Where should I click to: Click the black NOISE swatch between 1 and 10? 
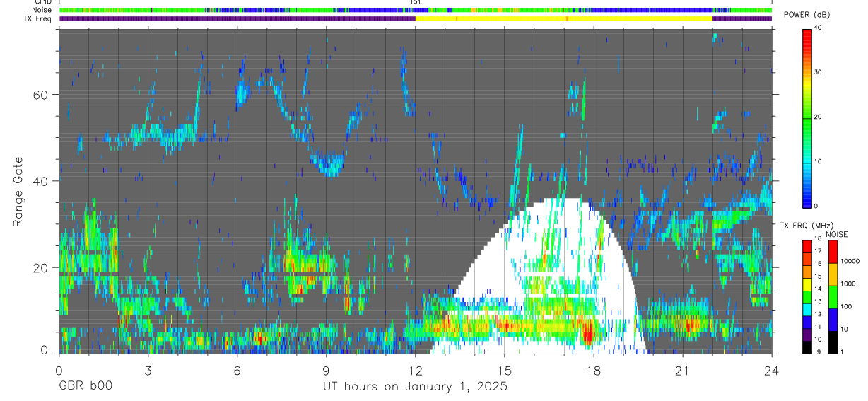coord(833,342)
